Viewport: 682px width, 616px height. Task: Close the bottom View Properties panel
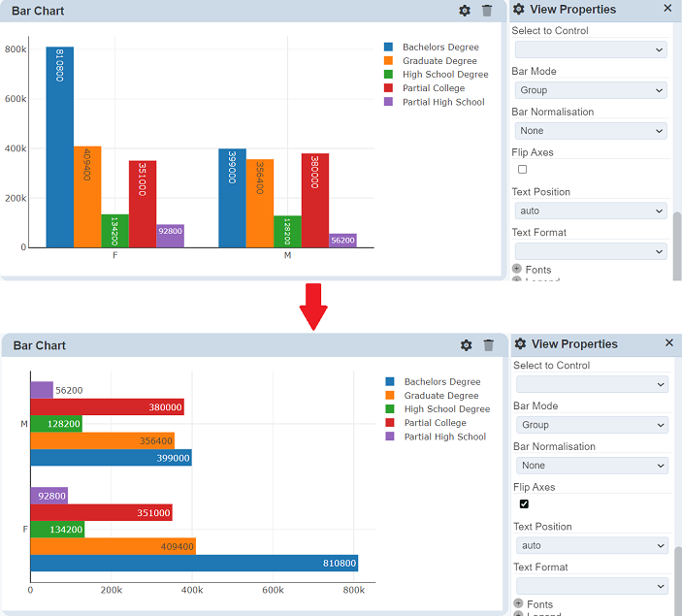(x=668, y=343)
